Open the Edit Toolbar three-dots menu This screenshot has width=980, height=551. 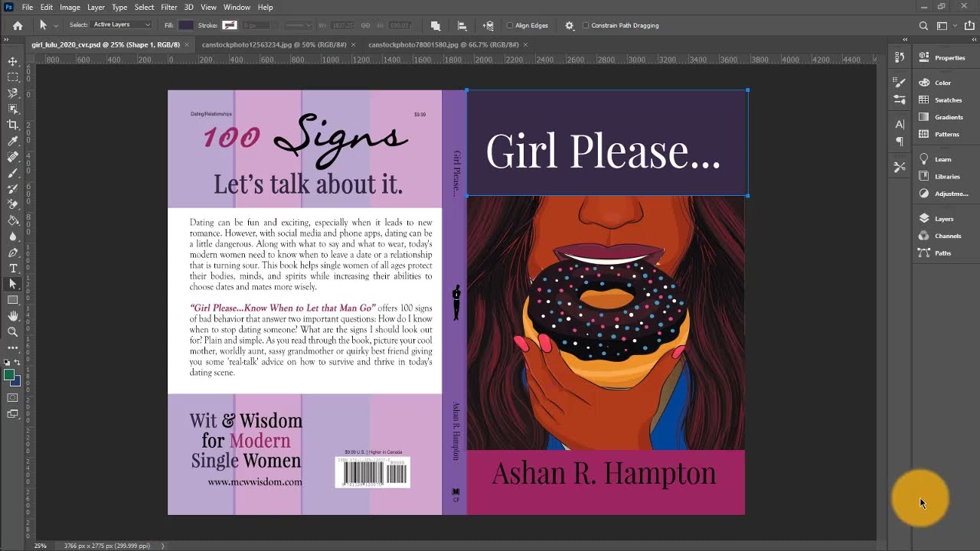(x=12, y=348)
